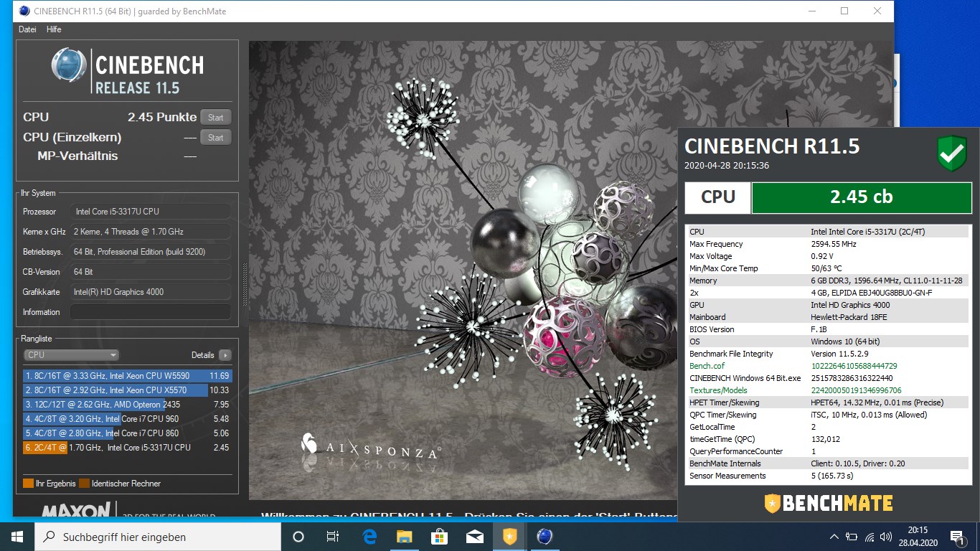Image resolution: width=980 pixels, height=551 pixels.
Task: Select AMD Opteron 2435 ranking entry
Action: pos(127,405)
